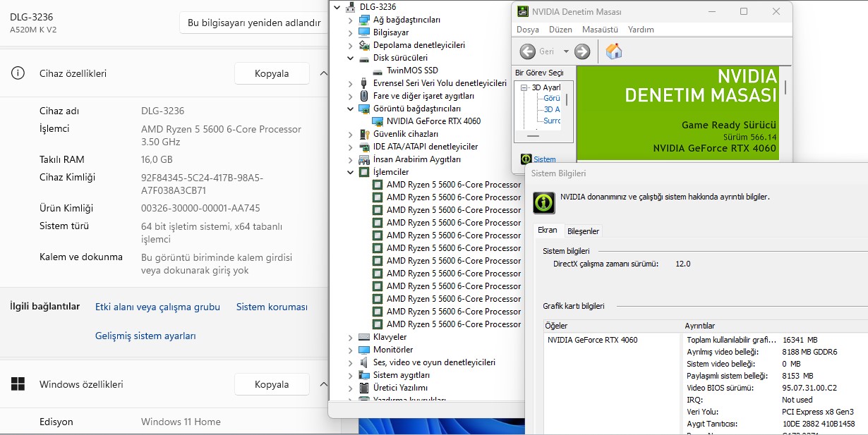Image resolution: width=868 pixels, height=435 pixels.
Task: Open the Sistem koruması link
Action: click(272, 307)
